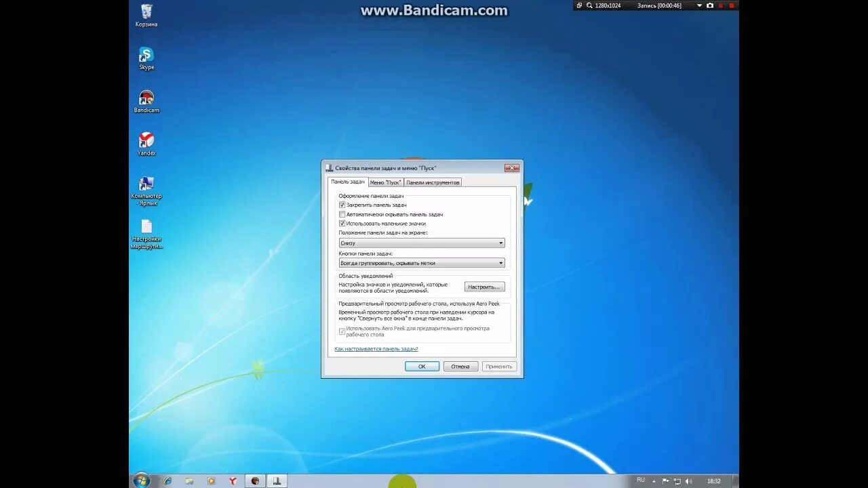Image resolution: width=868 pixels, height=488 pixels.
Task: Confirm with the OK button
Action: coord(422,366)
